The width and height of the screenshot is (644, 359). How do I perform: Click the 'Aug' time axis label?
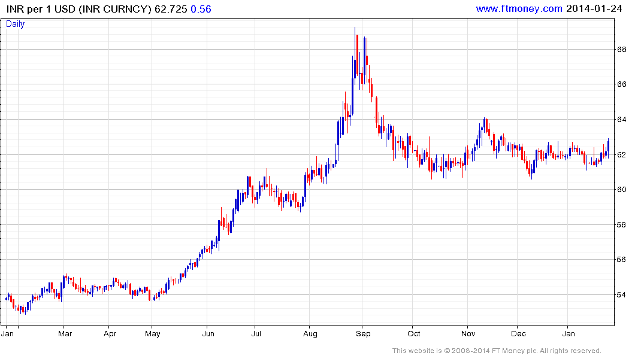[310, 333]
